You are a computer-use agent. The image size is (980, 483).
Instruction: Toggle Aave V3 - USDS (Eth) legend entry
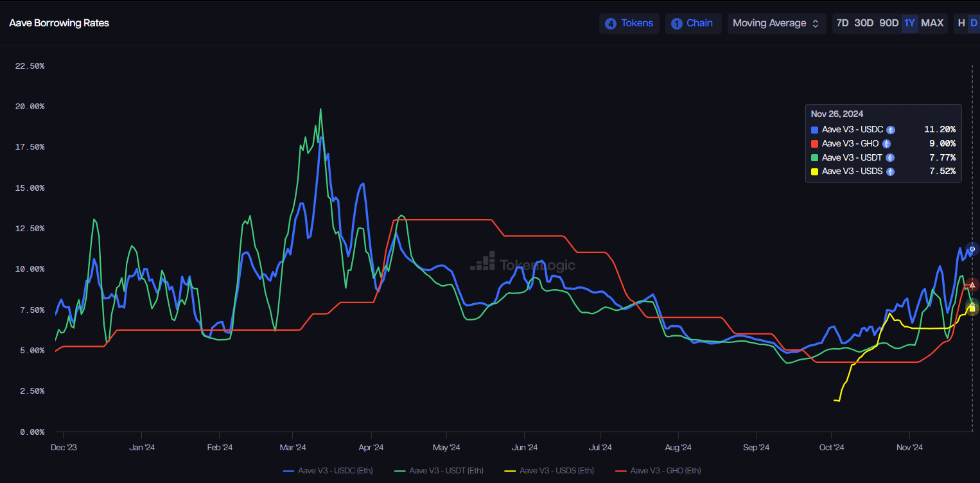550,471
